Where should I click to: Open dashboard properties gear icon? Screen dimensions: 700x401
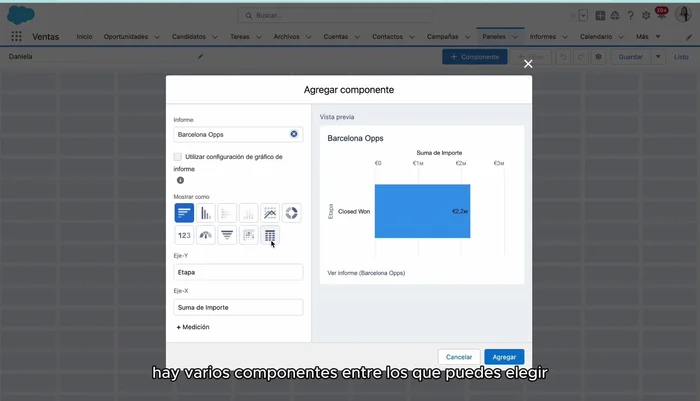click(x=598, y=57)
